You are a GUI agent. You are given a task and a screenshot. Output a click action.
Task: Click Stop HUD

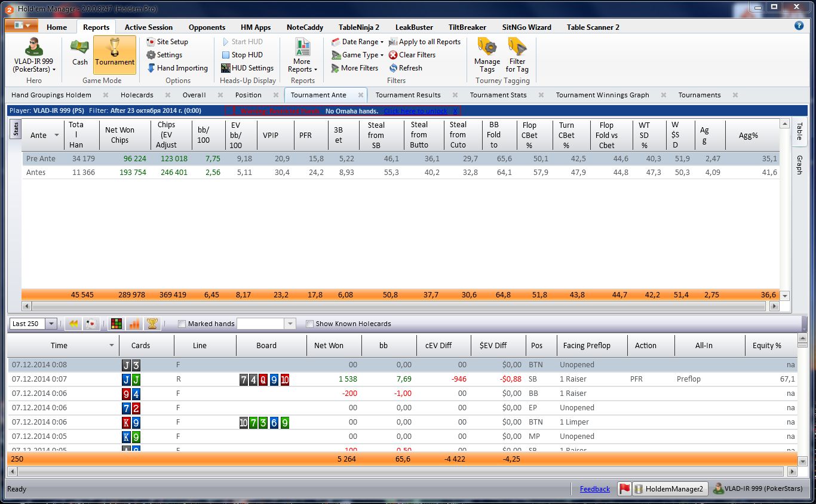(241, 55)
